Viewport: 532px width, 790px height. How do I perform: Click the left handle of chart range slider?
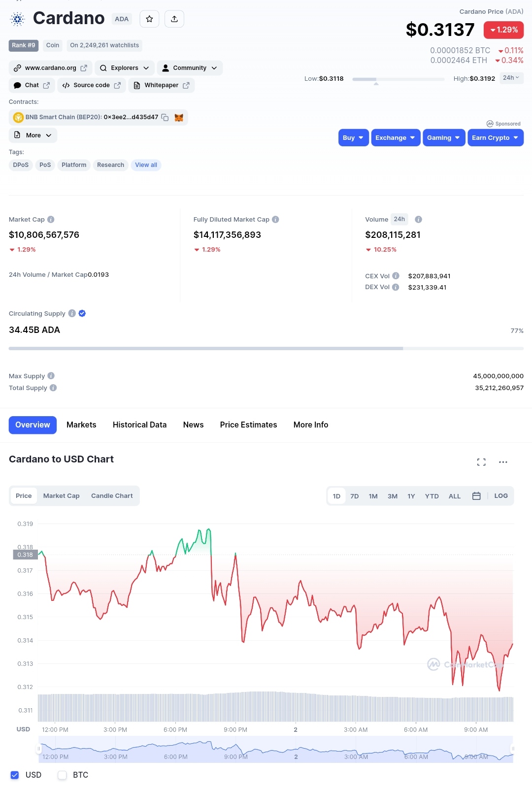(x=38, y=749)
